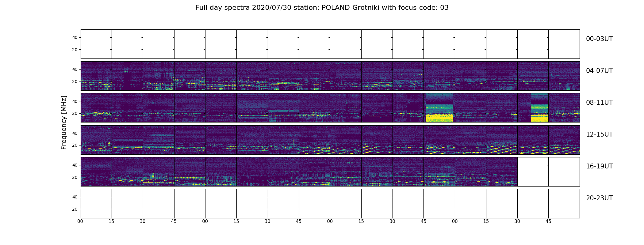This screenshot has width=644, height=245.
Task: Select the '16-19UT' row label
Action: pos(599,166)
